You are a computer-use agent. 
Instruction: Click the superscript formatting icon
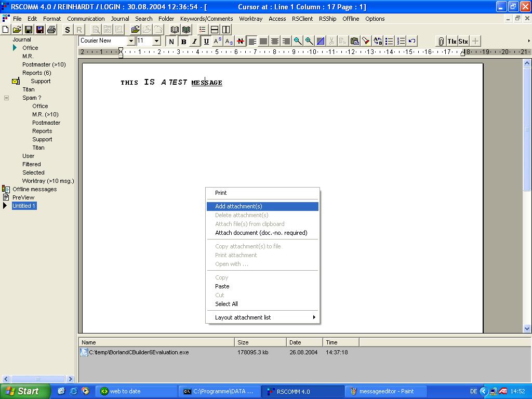[x=218, y=41]
